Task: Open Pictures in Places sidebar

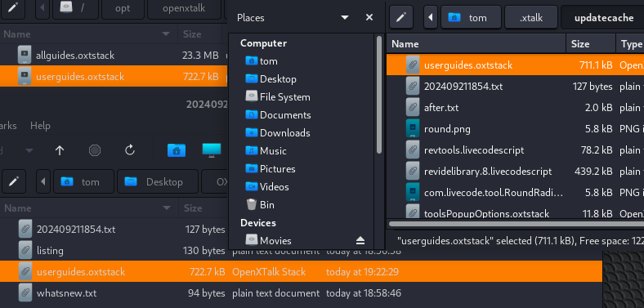Action: tap(271, 169)
